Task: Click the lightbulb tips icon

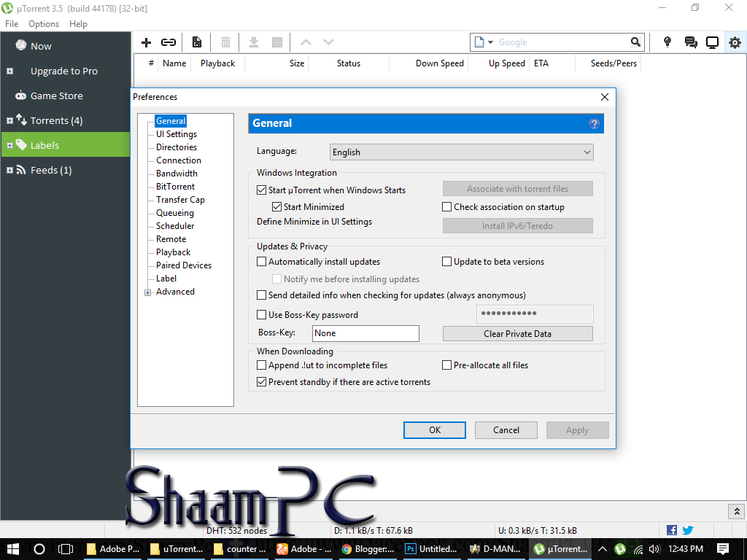Action: 667,42
